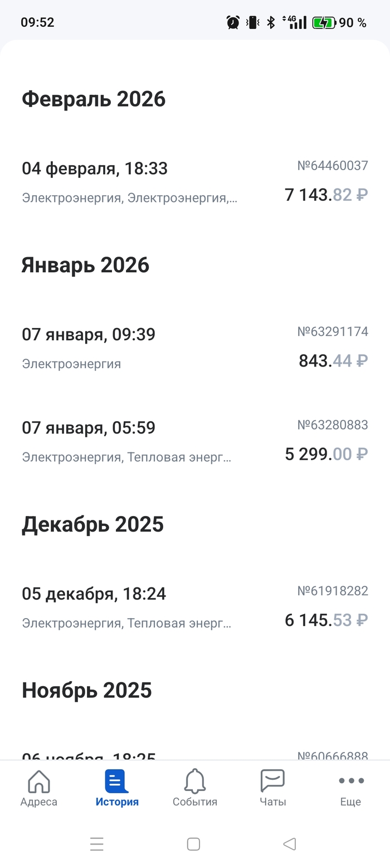Open the 04 февраля, 18:33 payment
The width and height of the screenshot is (390, 868).
point(95,168)
